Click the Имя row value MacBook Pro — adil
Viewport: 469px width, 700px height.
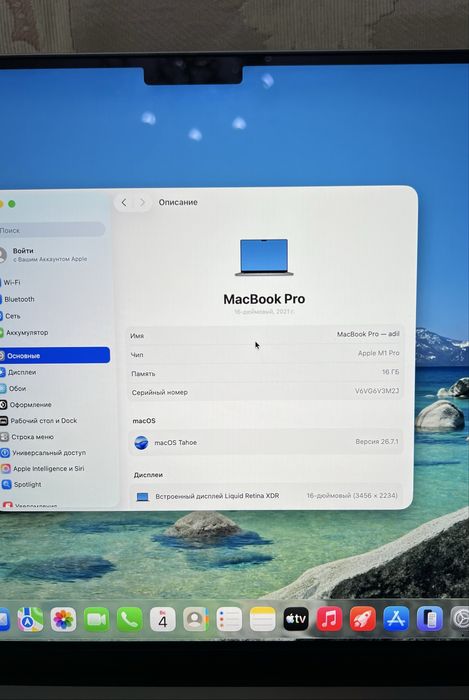tap(368, 334)
